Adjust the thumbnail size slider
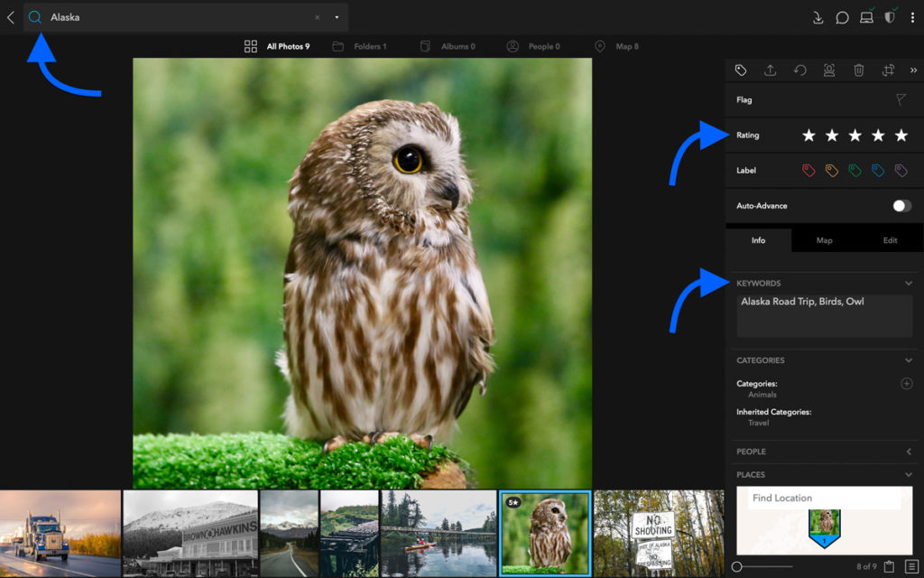The width and height of the screenshot is (924, 578). pos(736,567)
